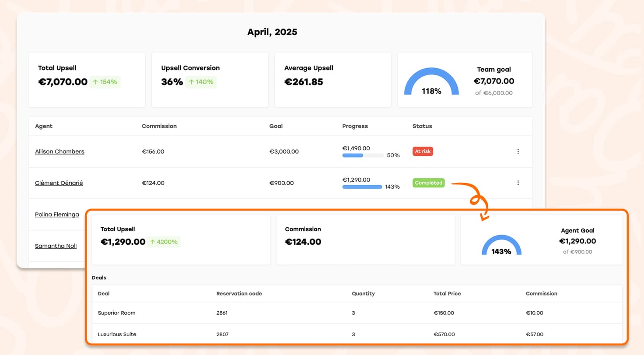Screen dimensions: 644x355
Task: Click the green 154% Total Upsell increase badge
Action: pyautogui.click(x=105, y=82)
